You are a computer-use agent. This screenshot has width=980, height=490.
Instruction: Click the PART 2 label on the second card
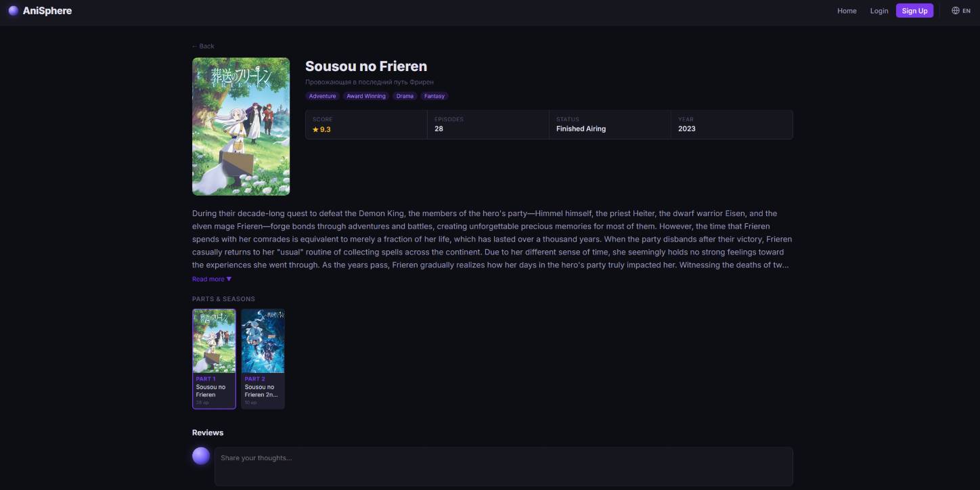tap(254, 379)
